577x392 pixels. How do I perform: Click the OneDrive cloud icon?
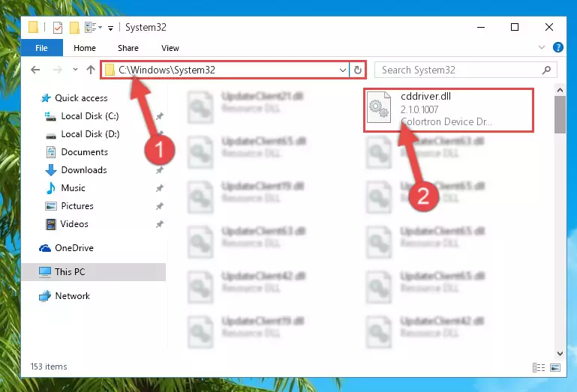tap(45, 248)
